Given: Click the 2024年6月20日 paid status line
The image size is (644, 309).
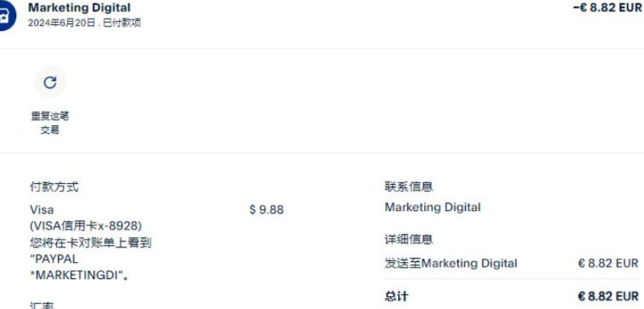Looking at the screenshot, I should (x=84, y=22).
